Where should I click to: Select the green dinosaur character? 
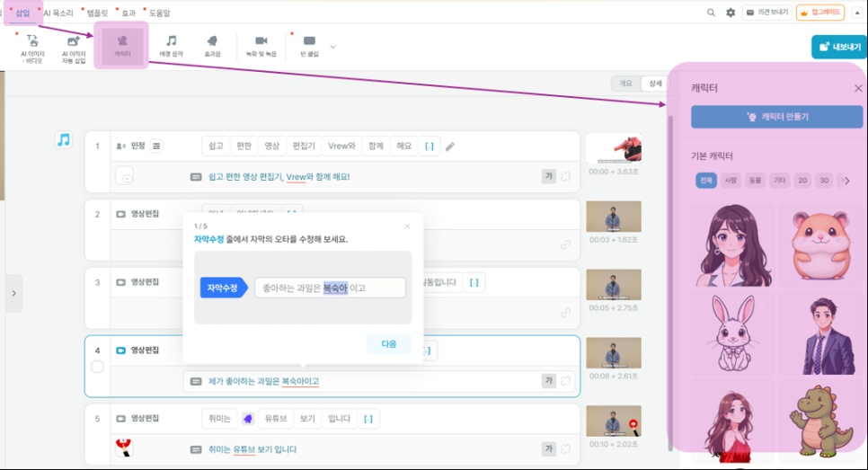pos(821,421)
